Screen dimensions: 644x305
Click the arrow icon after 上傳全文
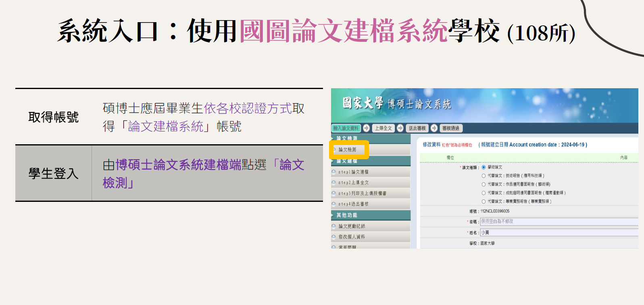pyautogui.click(x=400, y=128)
